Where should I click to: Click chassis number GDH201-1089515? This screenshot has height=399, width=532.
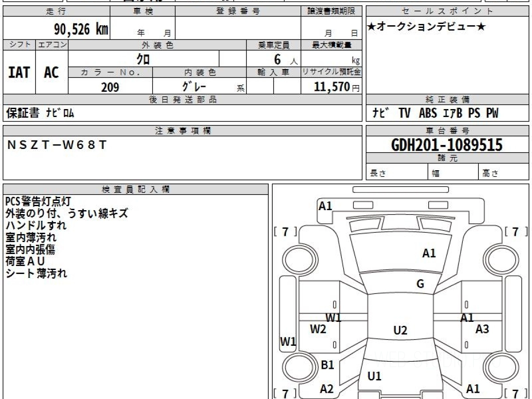447,145
